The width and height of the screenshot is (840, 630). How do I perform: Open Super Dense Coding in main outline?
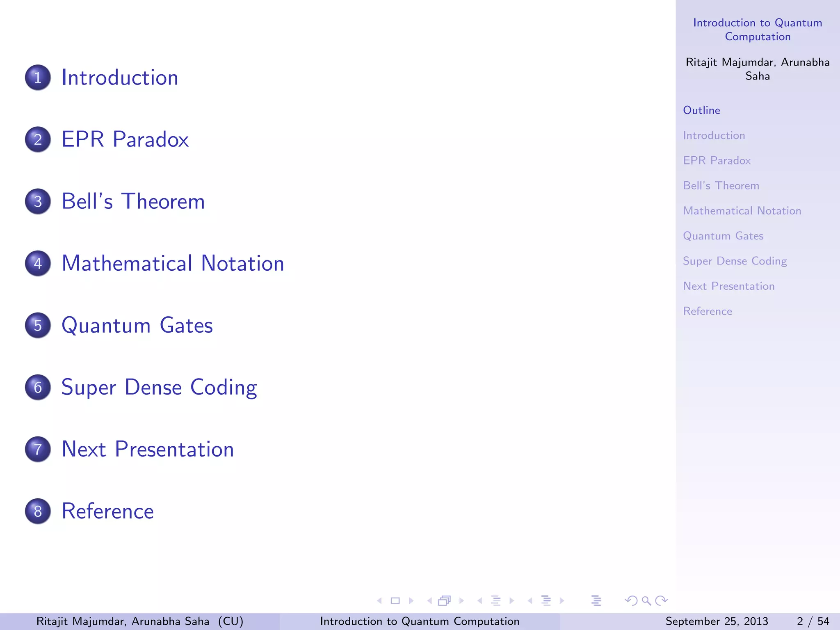point(159,388)
